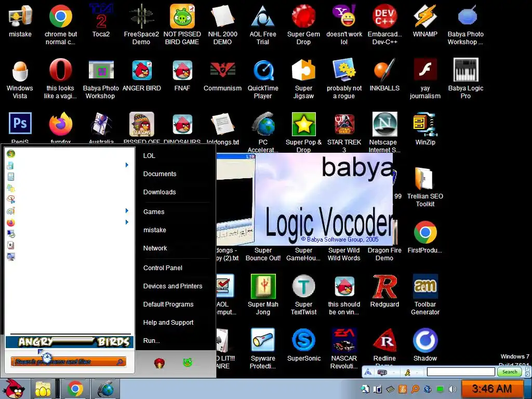Select AOL Free Trial desktop icon
The height and width of the screenshot is (399, 532).
click(263, 16)
